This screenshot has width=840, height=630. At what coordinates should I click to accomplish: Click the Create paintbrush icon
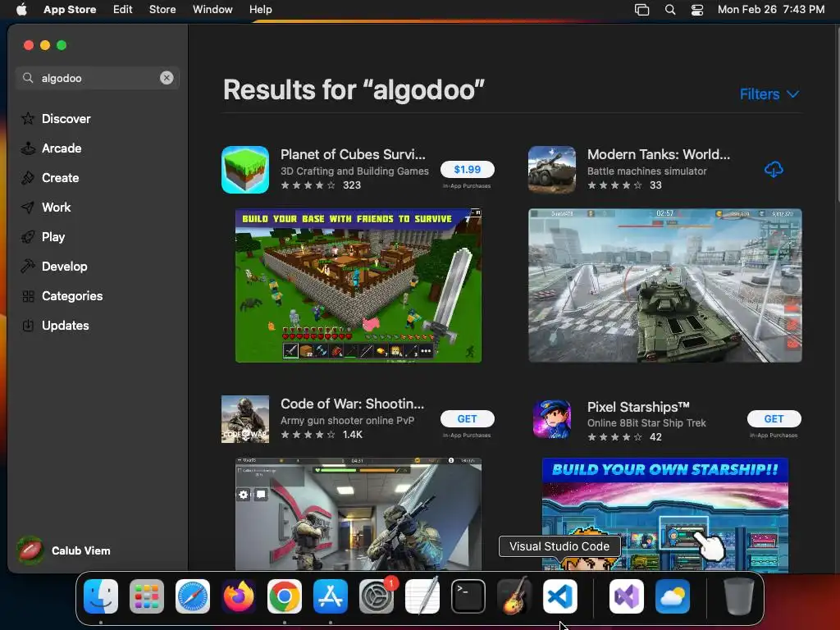28,177
